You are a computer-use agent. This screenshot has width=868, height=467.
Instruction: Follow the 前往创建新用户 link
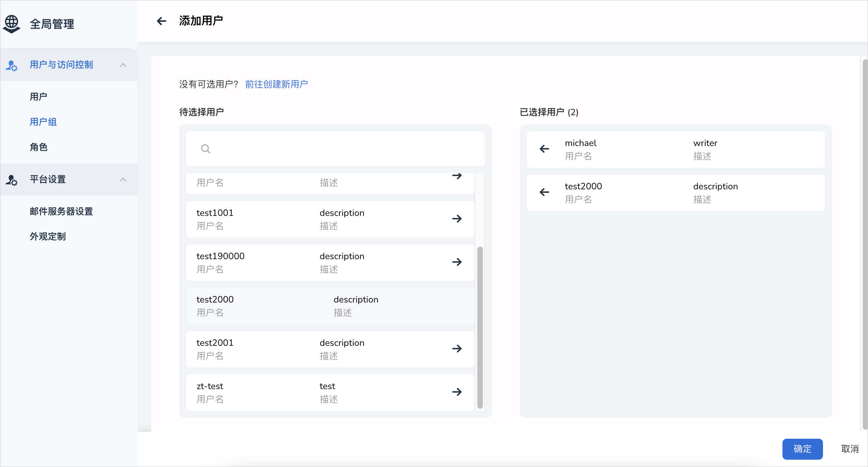tap(277, 84)
